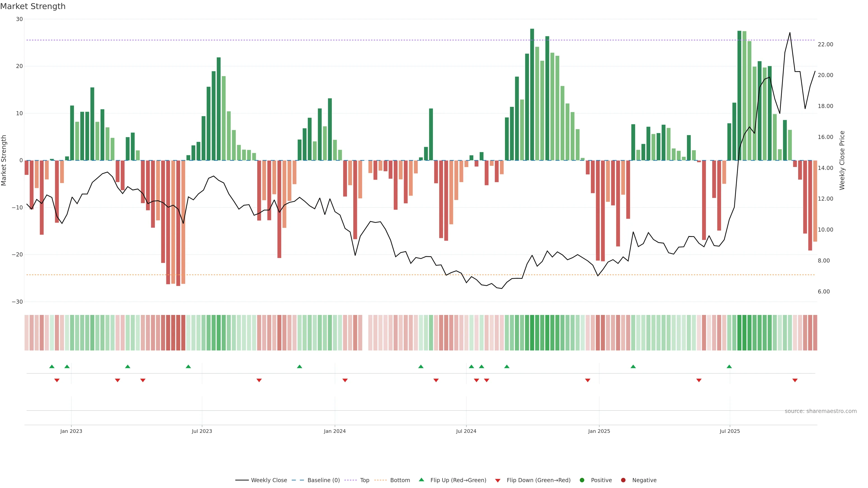
Task: Click the Jan 2024 x-axis label
Action: (x=335, y=431)
